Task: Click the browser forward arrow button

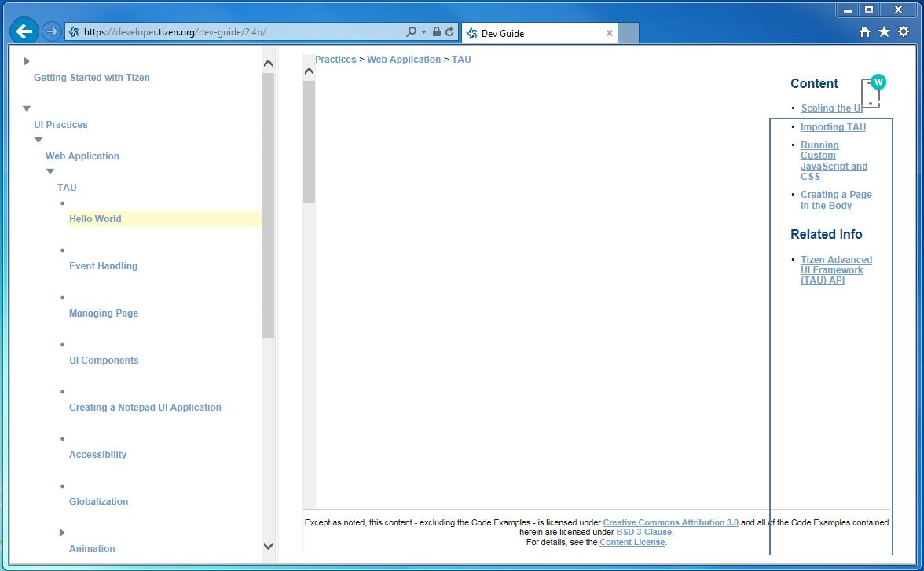Action: [51, 31]
